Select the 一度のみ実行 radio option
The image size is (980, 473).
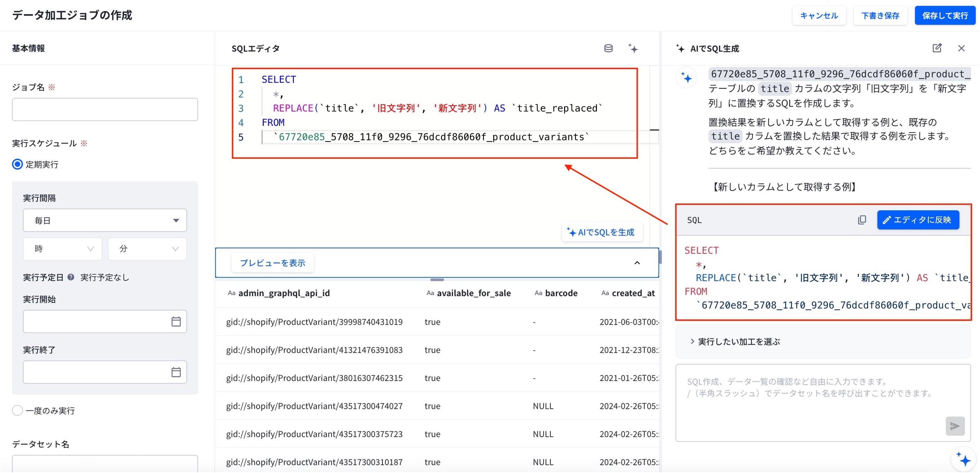(x=17, y=410)
